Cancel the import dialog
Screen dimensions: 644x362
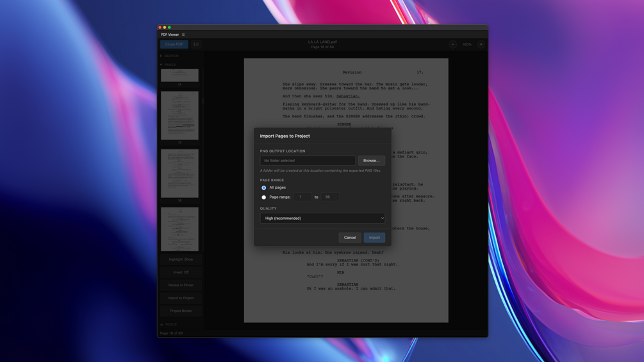(350, 238)
